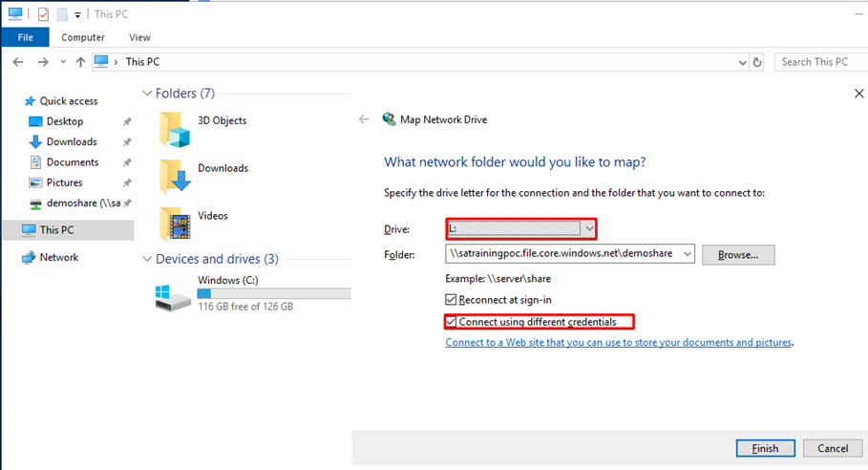Screen dimensions: 868x470
Task: Switch to the View ribbon tab
Action: 139,37
